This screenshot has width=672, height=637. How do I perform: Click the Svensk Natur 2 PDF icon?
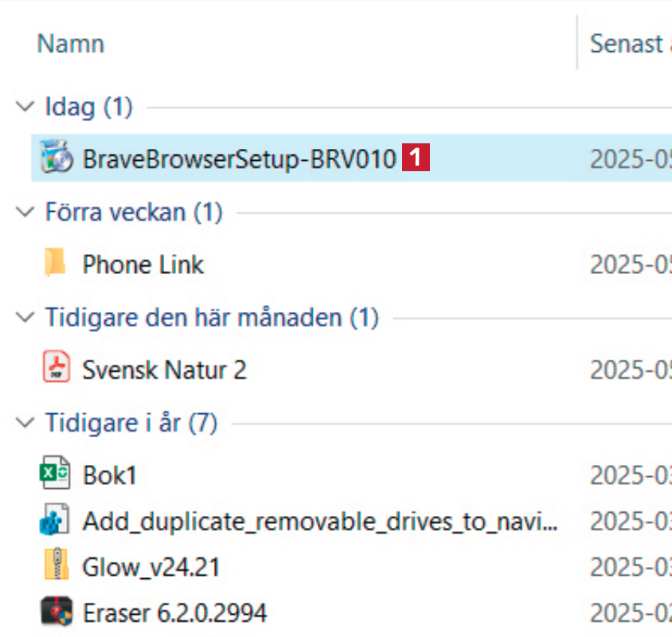pos(56,369)
